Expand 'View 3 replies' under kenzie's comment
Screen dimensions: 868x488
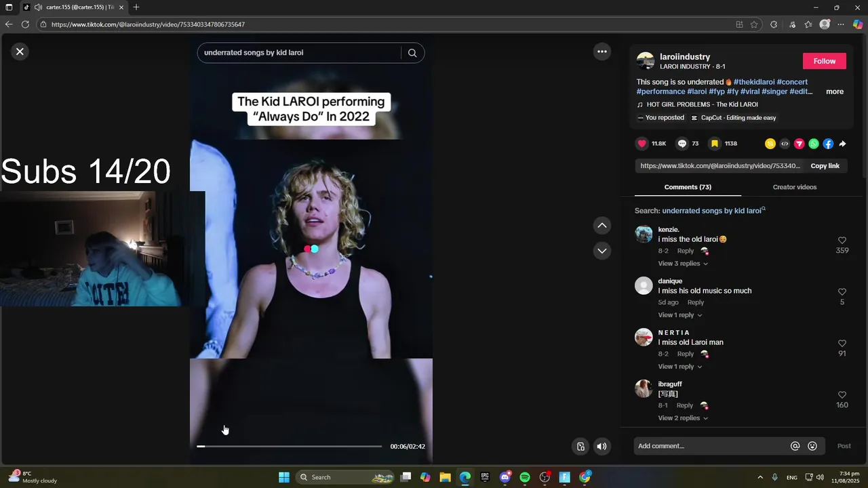pos(683,264)
